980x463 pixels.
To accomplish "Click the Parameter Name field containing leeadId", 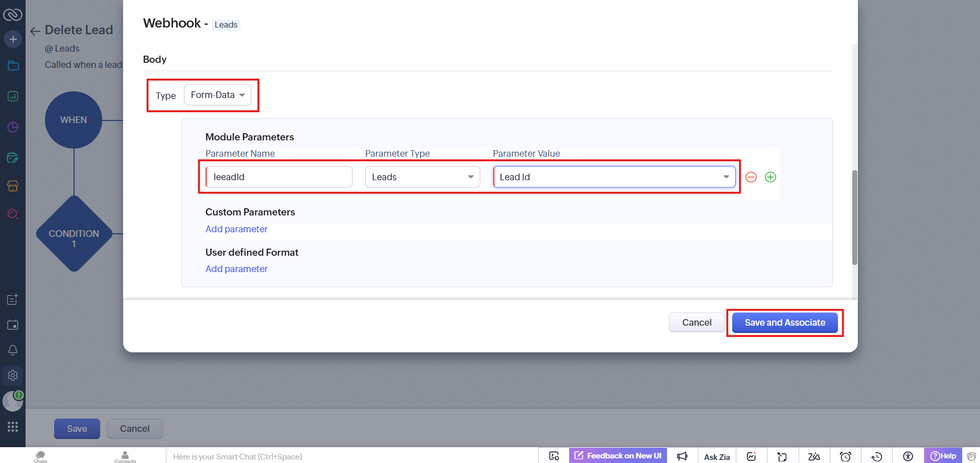I will [x=279, y=177].
